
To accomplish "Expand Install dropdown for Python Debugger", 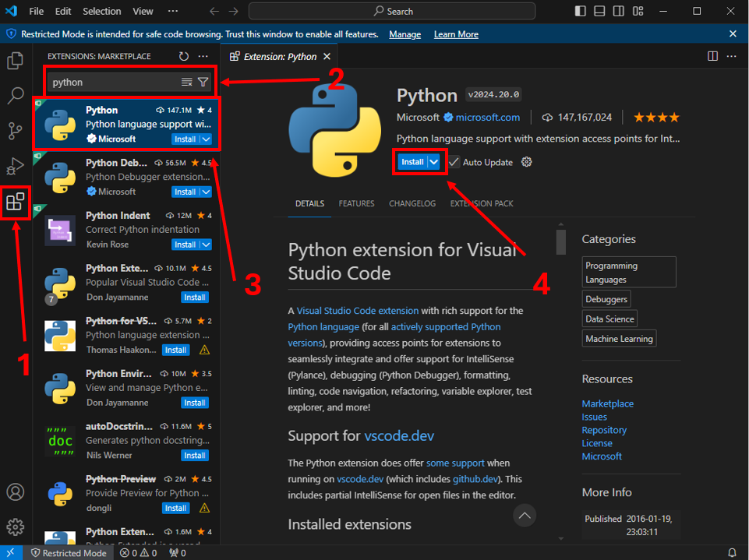I will pos(206,192).
